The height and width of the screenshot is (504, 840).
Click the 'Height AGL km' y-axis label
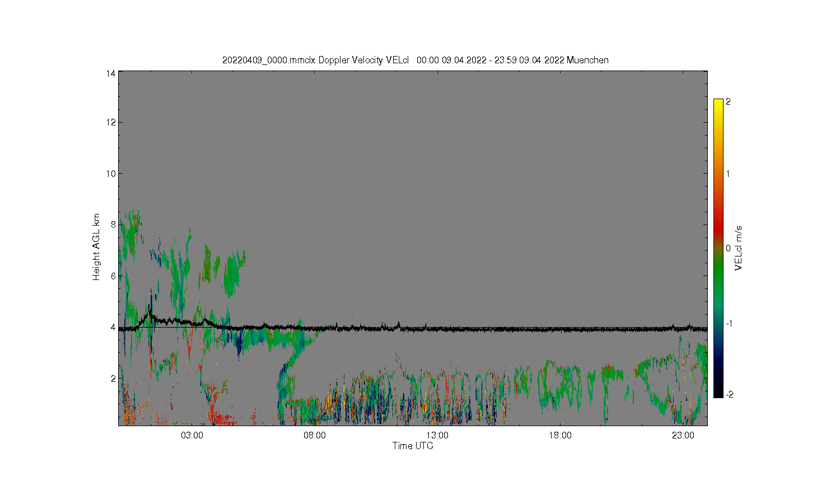click(x=96, y=247)
